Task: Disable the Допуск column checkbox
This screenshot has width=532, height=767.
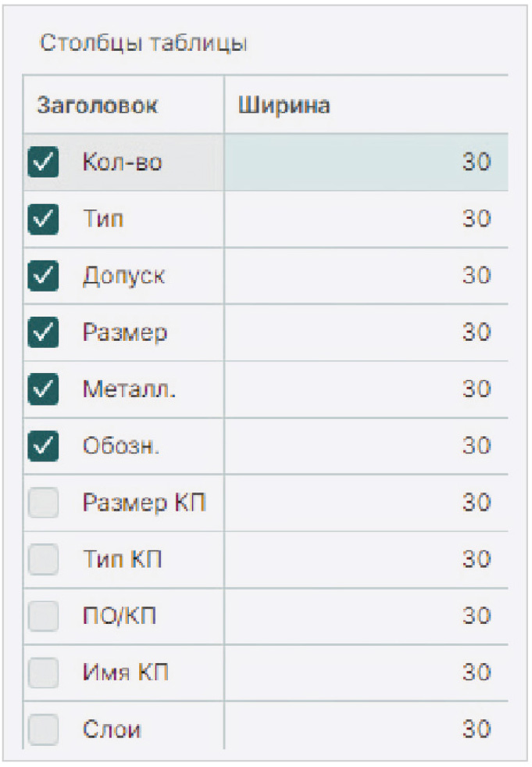Action: click(43, 276)
